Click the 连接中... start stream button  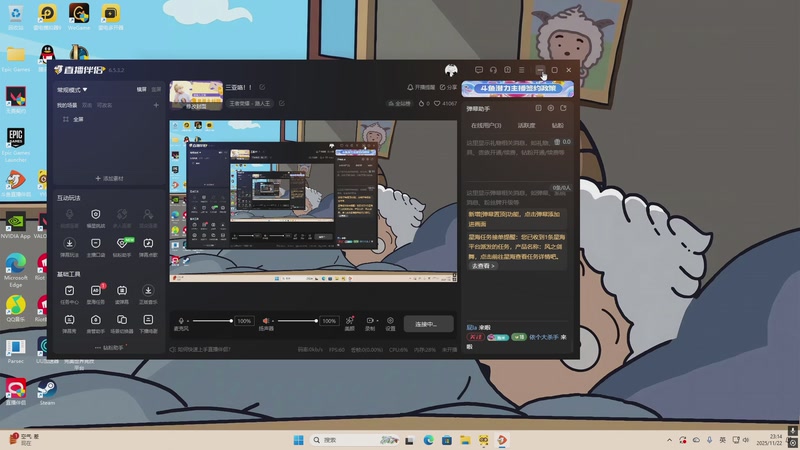click(x=429, y=324)
